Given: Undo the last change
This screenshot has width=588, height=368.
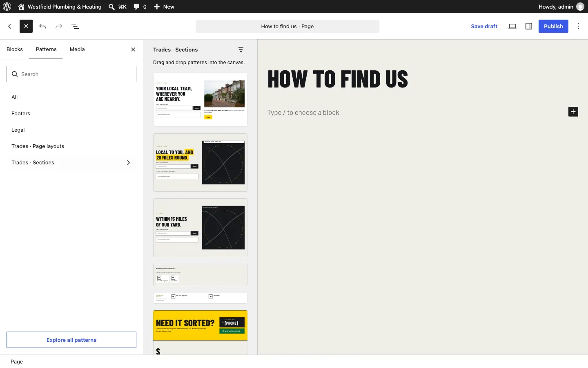Looking at the screenshot, I should coord(42,26).
